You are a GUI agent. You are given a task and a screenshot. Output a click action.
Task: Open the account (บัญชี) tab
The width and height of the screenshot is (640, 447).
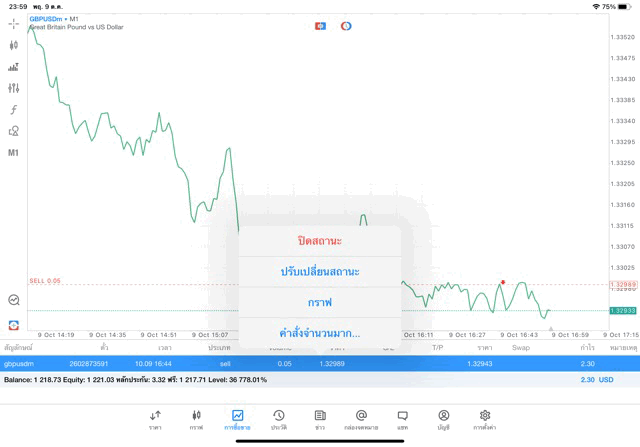(x=443, y=419)
